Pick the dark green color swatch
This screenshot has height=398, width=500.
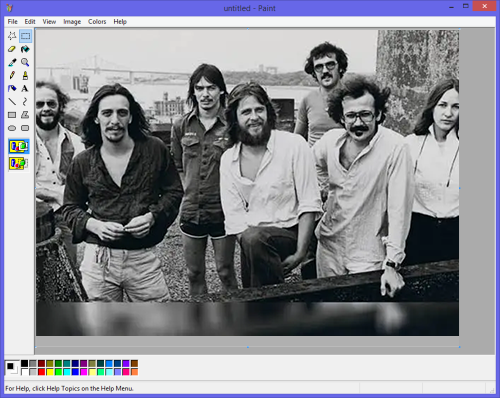click(58, 363)
